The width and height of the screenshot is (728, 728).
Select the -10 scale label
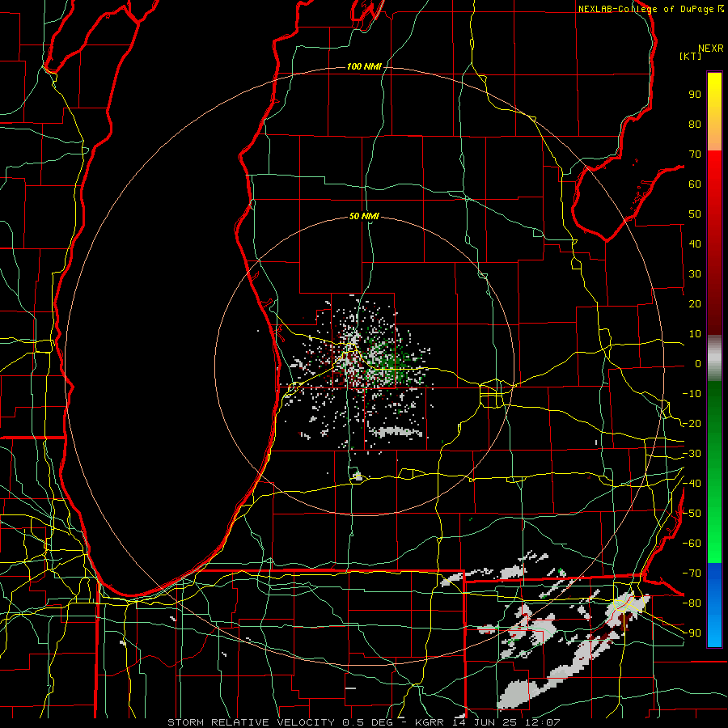692,394
